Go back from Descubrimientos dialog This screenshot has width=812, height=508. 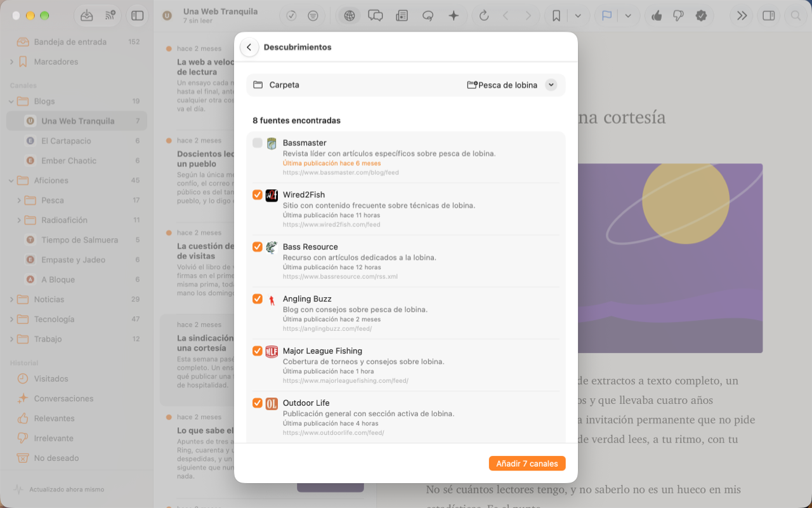click(x=249, y=48)
